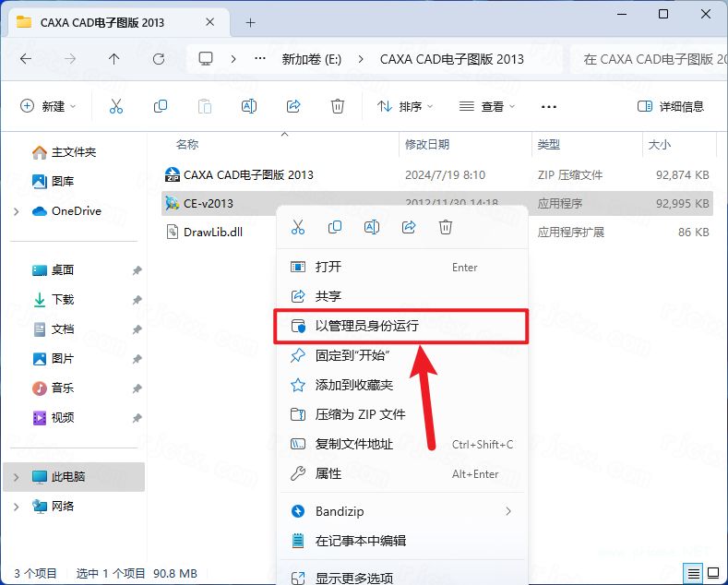
Task: Click the path ellipsis in address bar
Action: point(260,58)
